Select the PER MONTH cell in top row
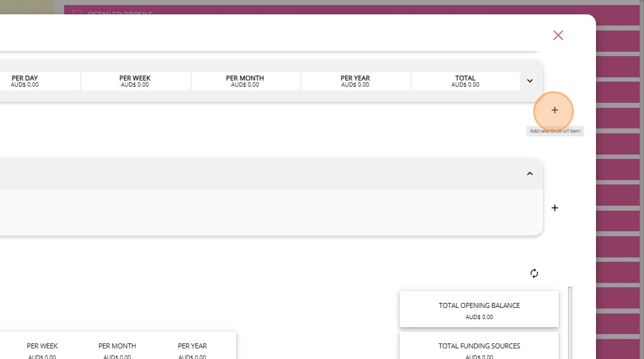 (x=245, y=81)
